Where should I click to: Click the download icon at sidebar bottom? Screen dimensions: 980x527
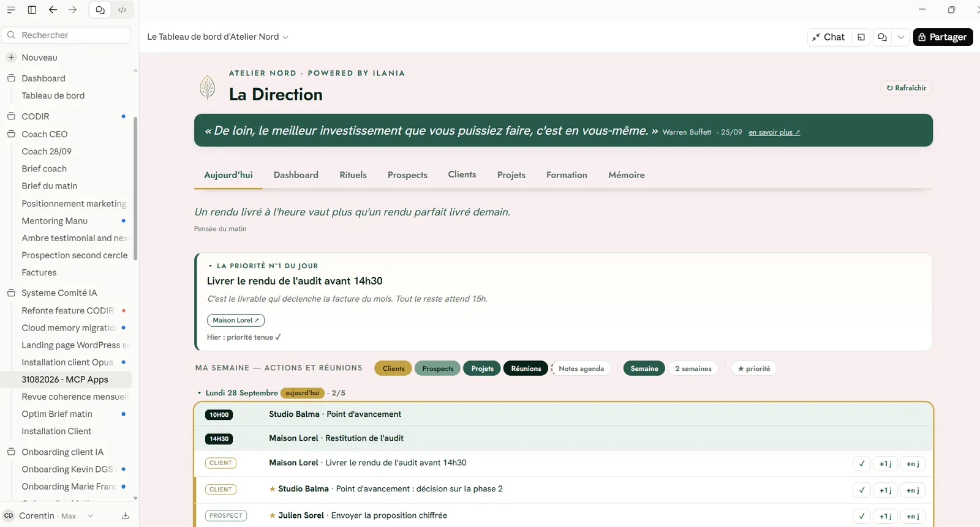(126, 516)
